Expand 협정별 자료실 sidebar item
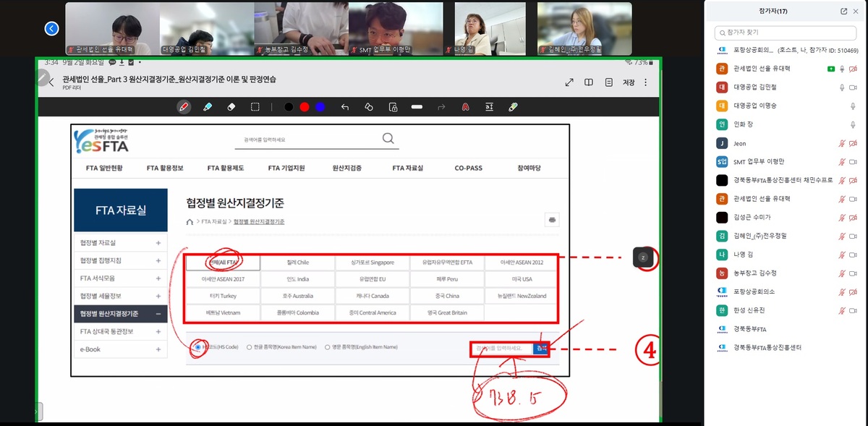The height and width of the screenshot is (426, 868). 121,242
